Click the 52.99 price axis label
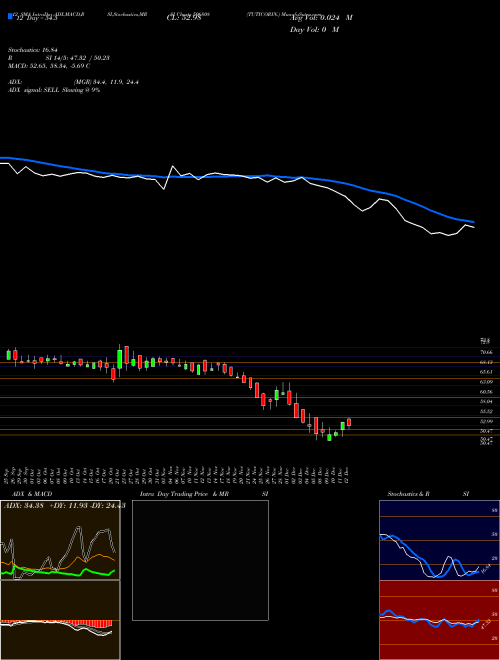500x660 pixels. pos(486,421)
